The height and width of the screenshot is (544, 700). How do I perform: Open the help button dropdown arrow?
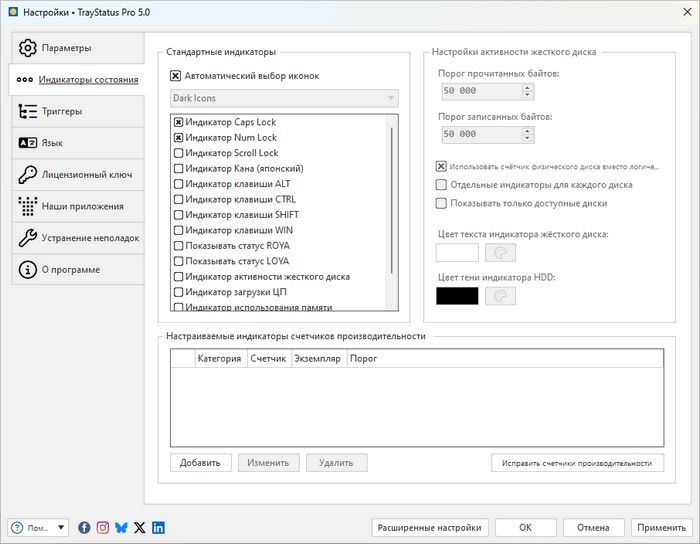click(x=61, y=527)
